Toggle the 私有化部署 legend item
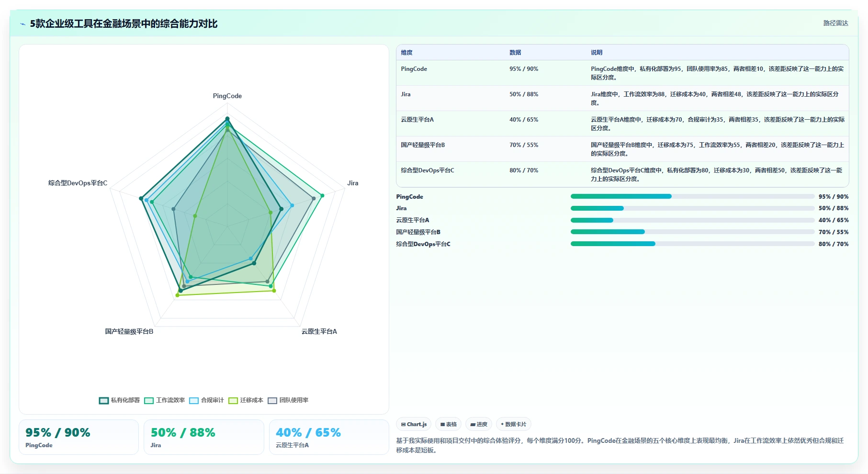The image size is (868, 474). pos(120,400)
